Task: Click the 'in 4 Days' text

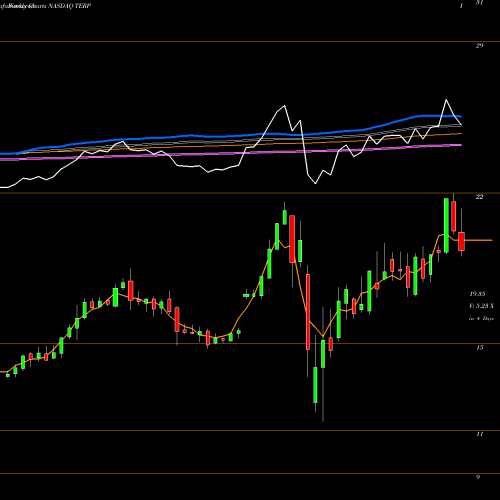Action: pos(481,318)
